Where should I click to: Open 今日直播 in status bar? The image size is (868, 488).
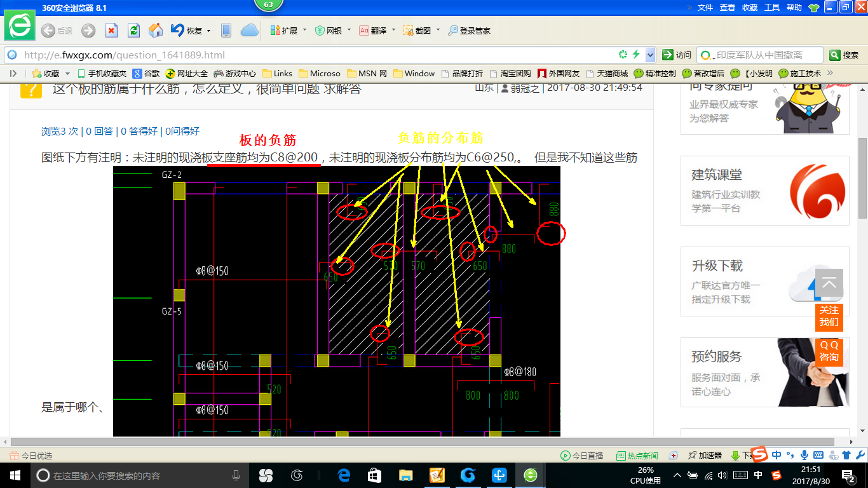click(x=581, y=456)
